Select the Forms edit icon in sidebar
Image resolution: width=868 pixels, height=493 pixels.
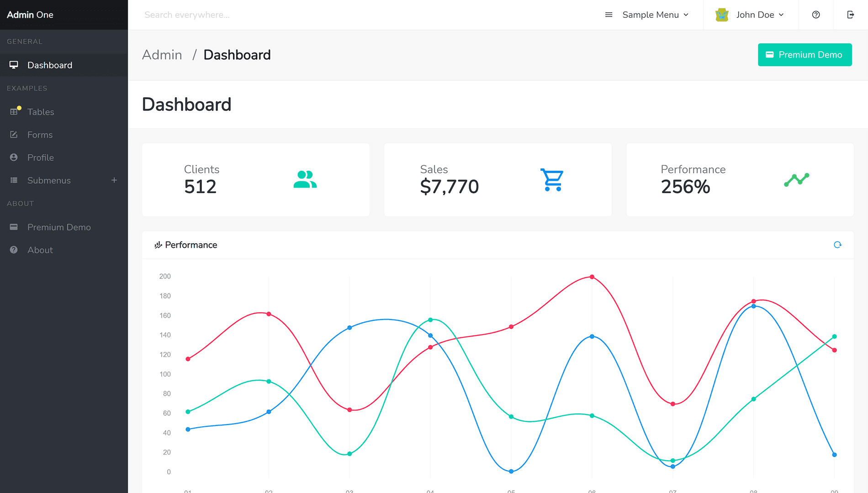point(14,135)
